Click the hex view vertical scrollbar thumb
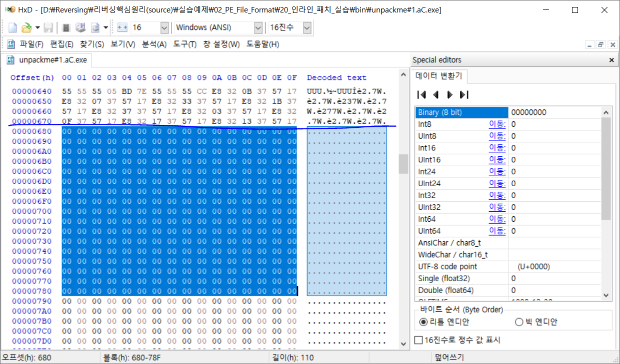 pyautogui.click(x=403, y=164)
